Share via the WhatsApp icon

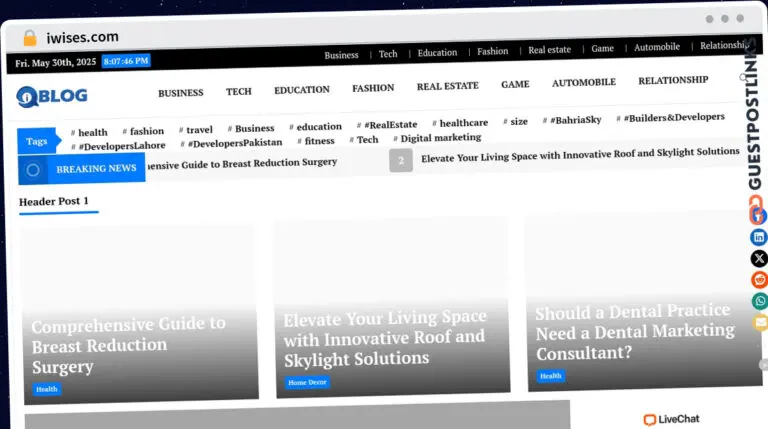click(759, 301)
